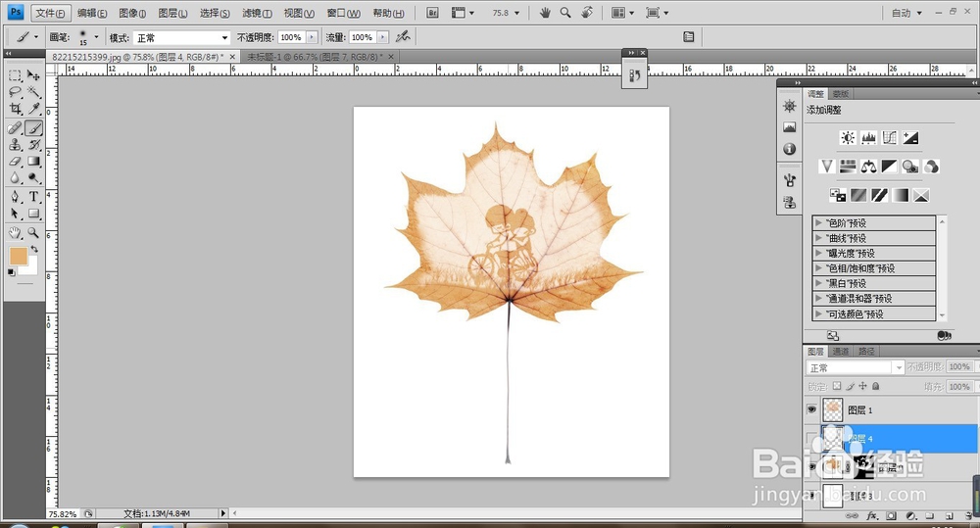Toggle airbrush mode in options bar
This screenshot has height=528, width=980.
[x=403, y=37]
